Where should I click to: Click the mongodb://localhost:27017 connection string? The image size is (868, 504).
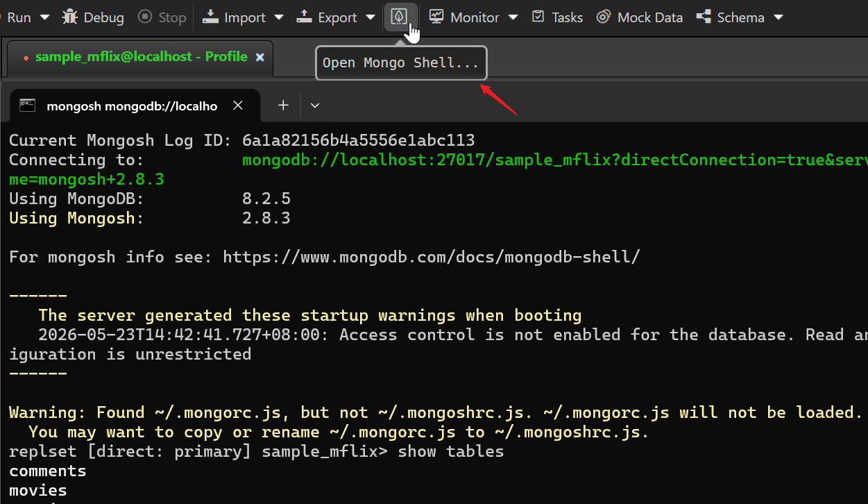tap(555, 160)
